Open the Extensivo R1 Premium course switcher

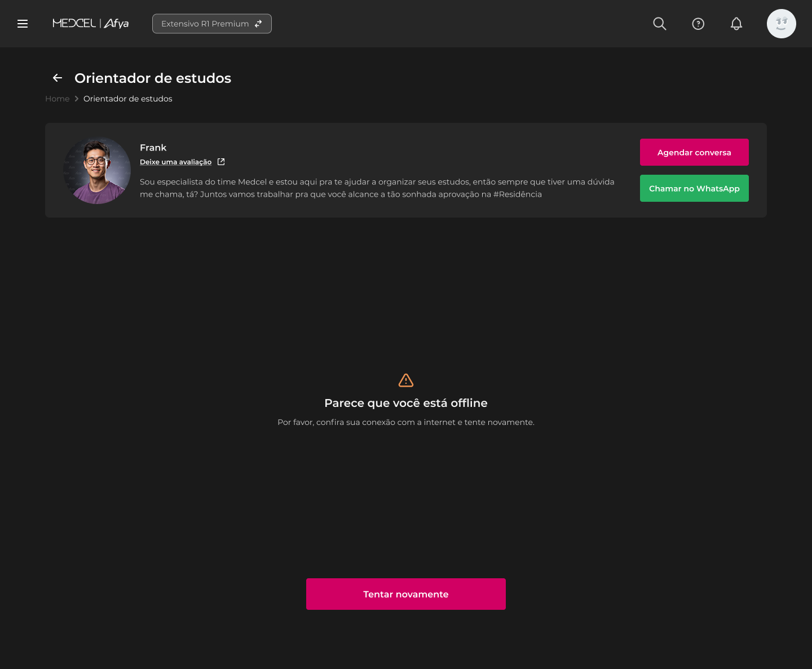(205, 24)
